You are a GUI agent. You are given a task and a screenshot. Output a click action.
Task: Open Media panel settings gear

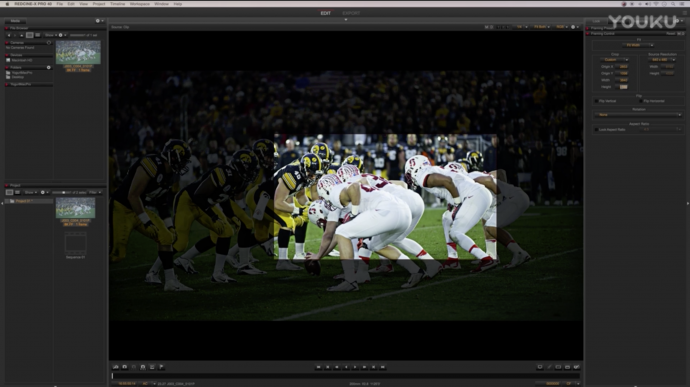point(98,21)
